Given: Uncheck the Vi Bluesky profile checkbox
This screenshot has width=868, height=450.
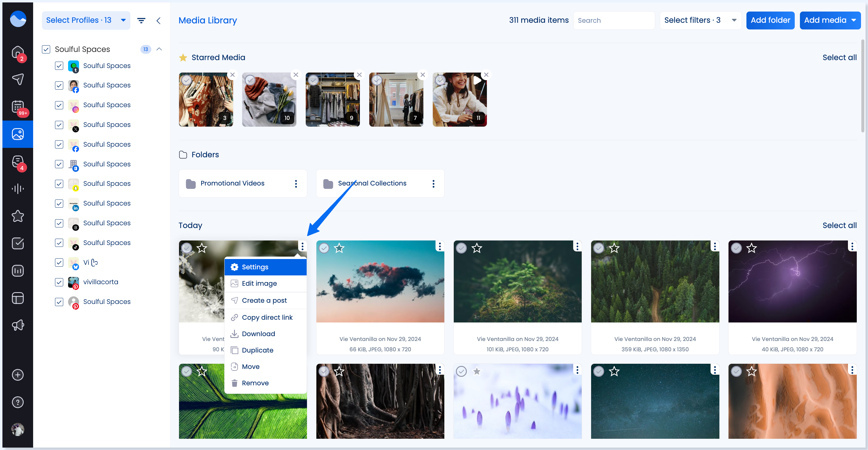Looking at the screenshot, I should click(59, 263).
